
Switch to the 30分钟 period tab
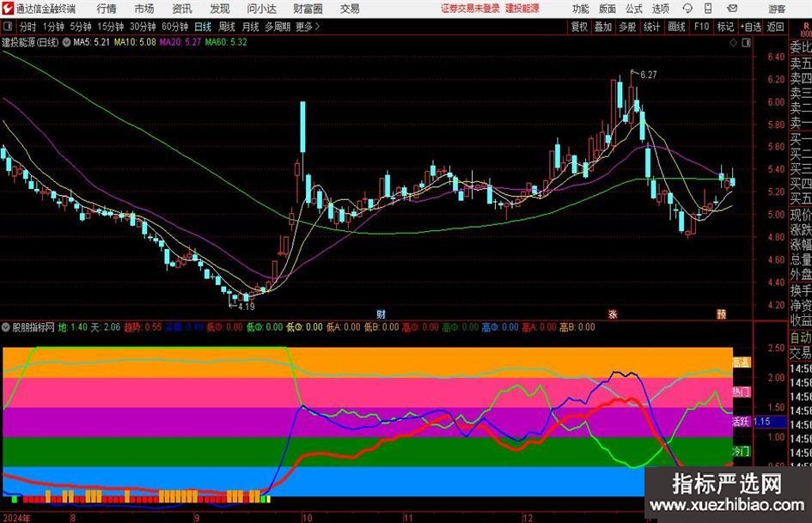[143, 27]
